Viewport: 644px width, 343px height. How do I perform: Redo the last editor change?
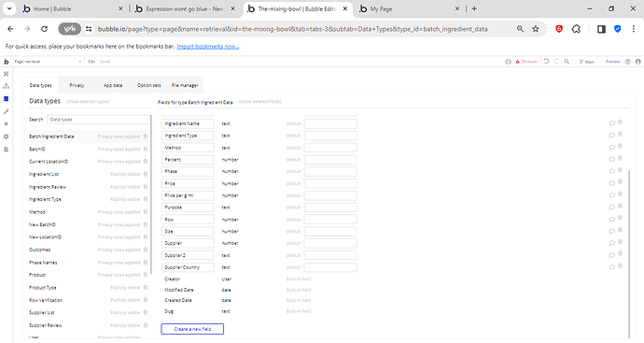(x=556, y=62)
